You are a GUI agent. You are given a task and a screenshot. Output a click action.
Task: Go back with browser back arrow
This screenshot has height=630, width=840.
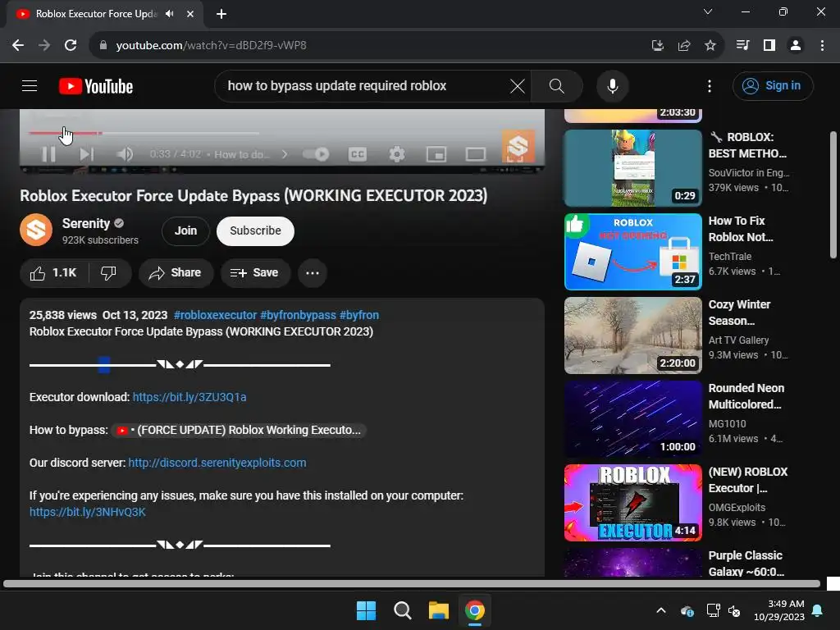coord(18,45)
